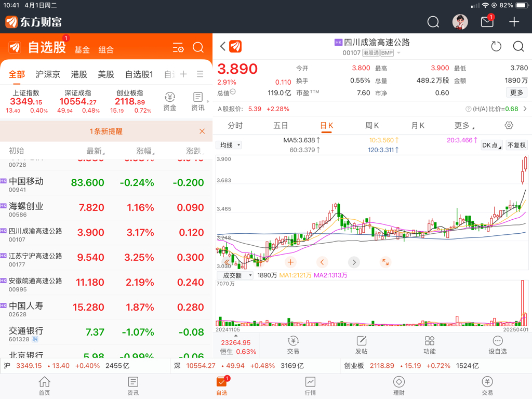
Task: Select 自选股1 watchlist tab
Action: pos(139,74)
